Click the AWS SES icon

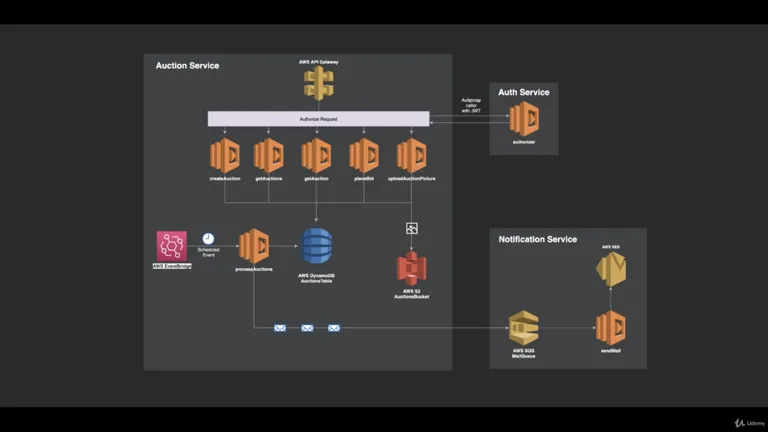pos(611,269)
